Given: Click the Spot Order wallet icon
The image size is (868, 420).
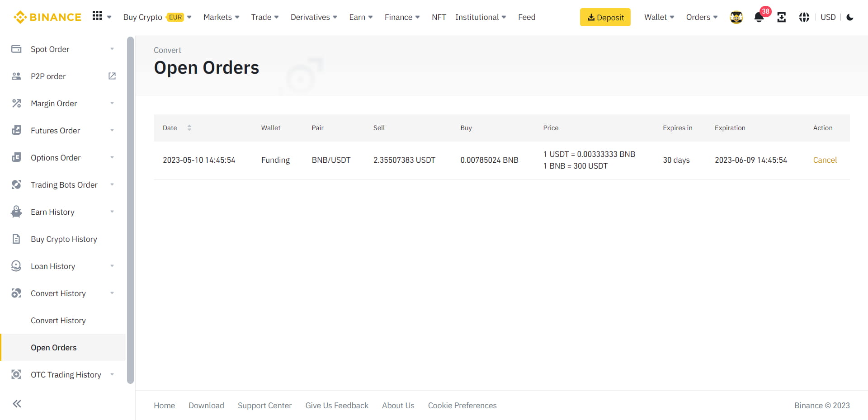Looking at the screenshot, I should (16, 49).
